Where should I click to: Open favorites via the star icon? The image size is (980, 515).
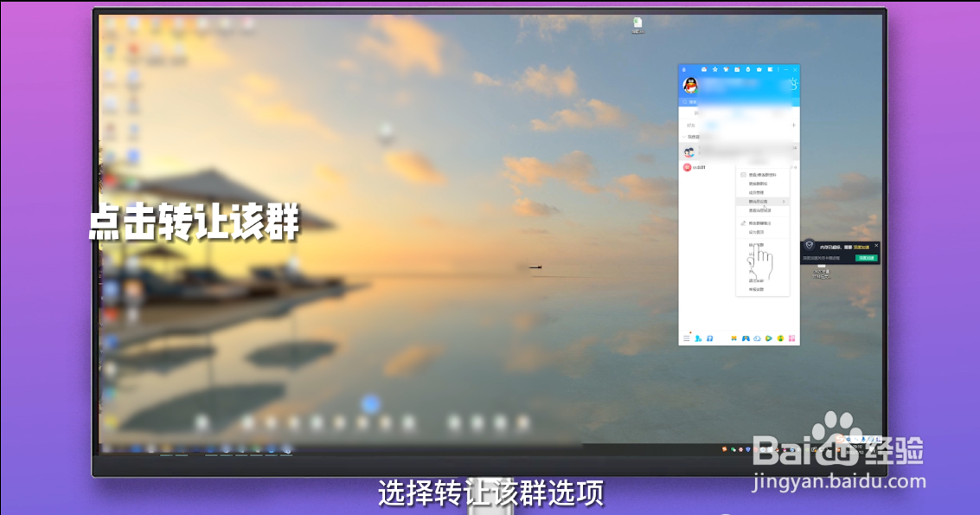pyautogui.click(x=715, y=70)
